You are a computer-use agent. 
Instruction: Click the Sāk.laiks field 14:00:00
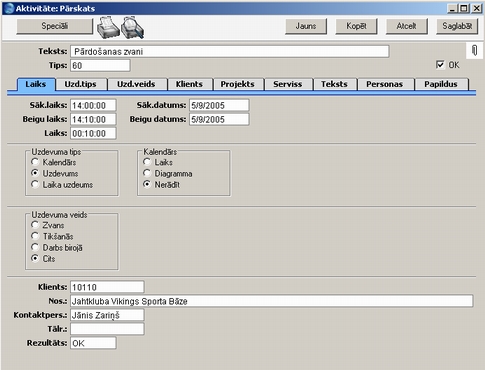pos(93,105)
